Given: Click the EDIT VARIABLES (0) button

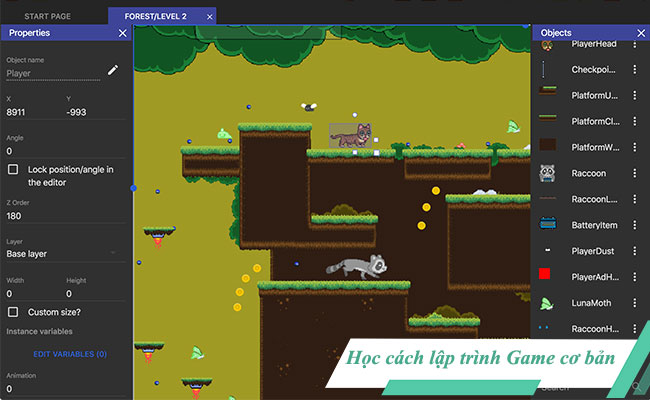Looking at the screenshot, I should (x=70, y=354).
